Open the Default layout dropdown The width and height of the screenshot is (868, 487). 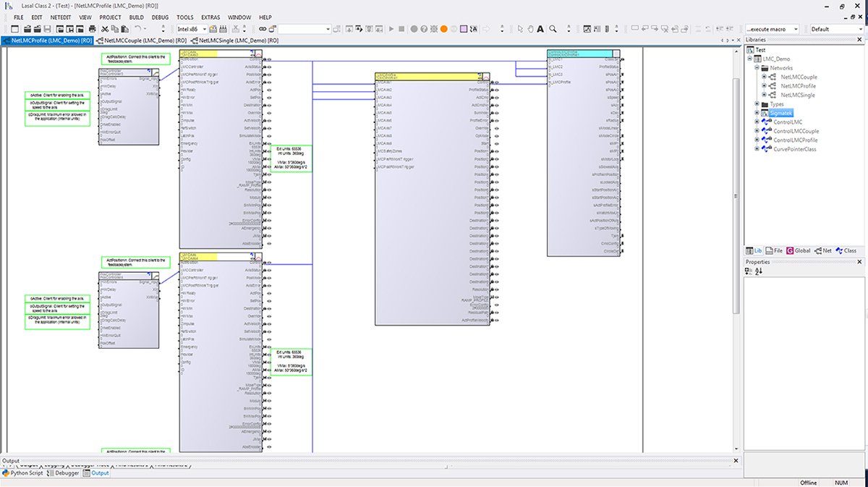[x=836, y=29]
